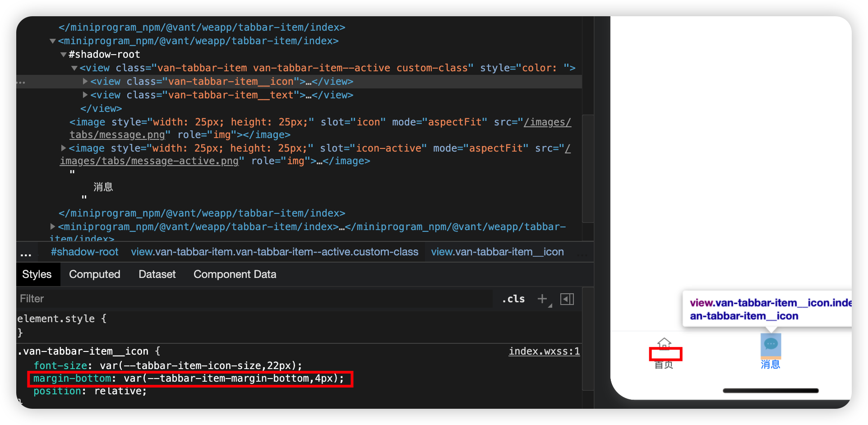Expand the van-tabbar-item__text view node
868x425 pixels.
coord(85,95)
